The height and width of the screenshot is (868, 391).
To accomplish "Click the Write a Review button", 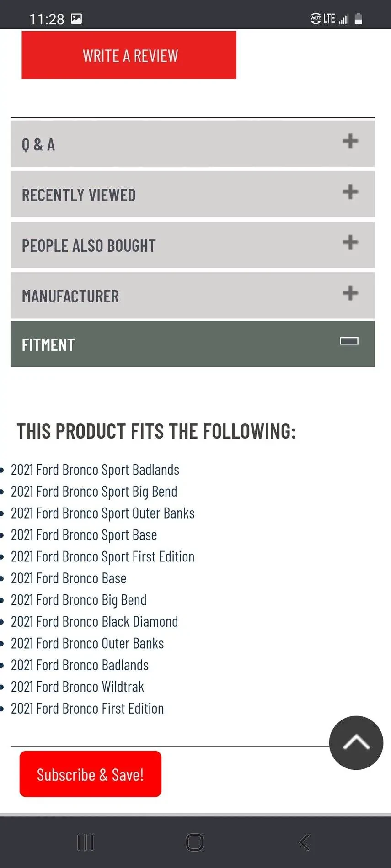I will click(x=129, y=55).
